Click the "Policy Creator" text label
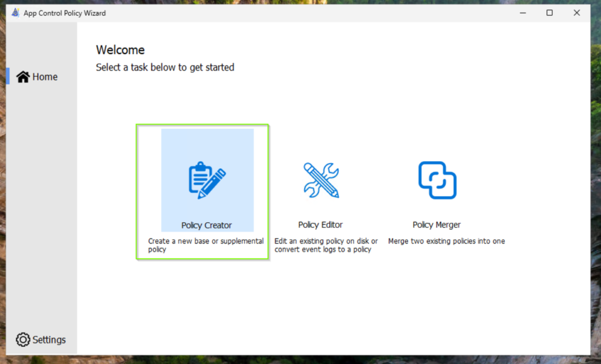Image resolution: width=601 pixels, height=364 pixels. click(x=207, y=225)
